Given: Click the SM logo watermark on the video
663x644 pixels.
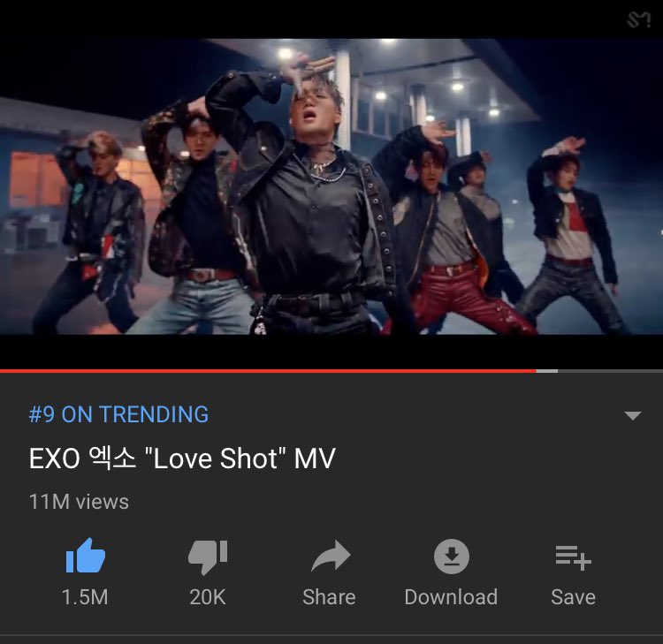Looking at the screenshot, I should tap(638, 19).
